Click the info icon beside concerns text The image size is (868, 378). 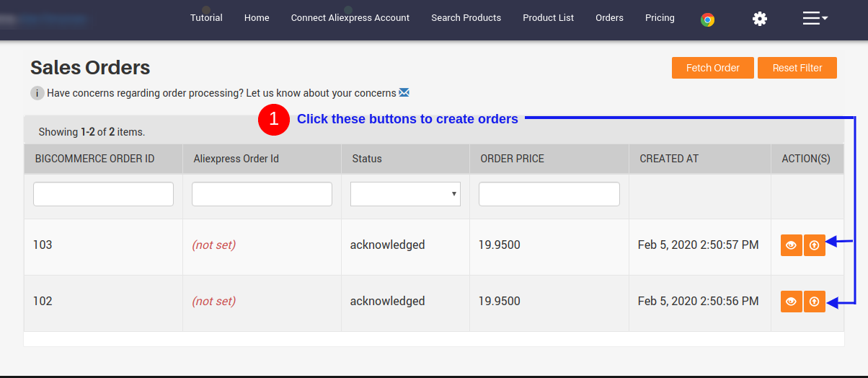pyautogui.click(x=37, y=93)
